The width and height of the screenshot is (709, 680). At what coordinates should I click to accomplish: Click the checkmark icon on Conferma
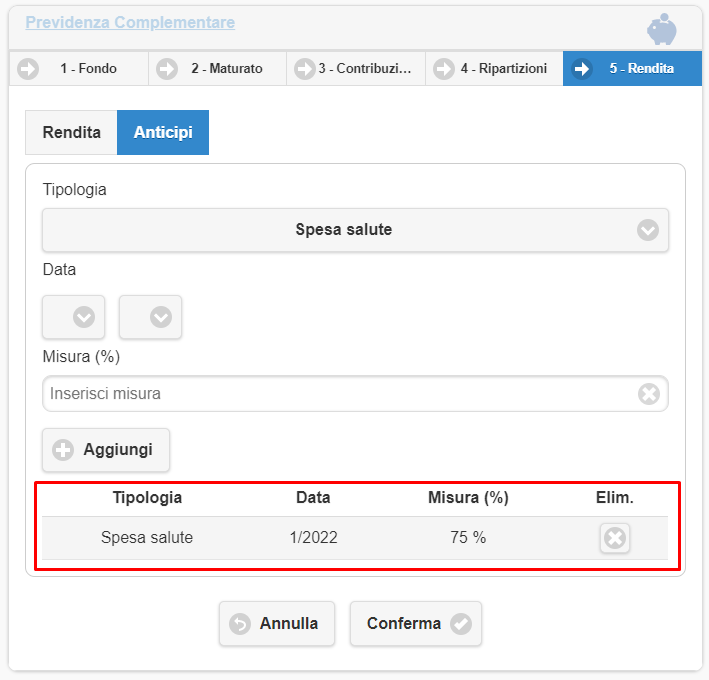pyautogui.click(x=460, y=624)
